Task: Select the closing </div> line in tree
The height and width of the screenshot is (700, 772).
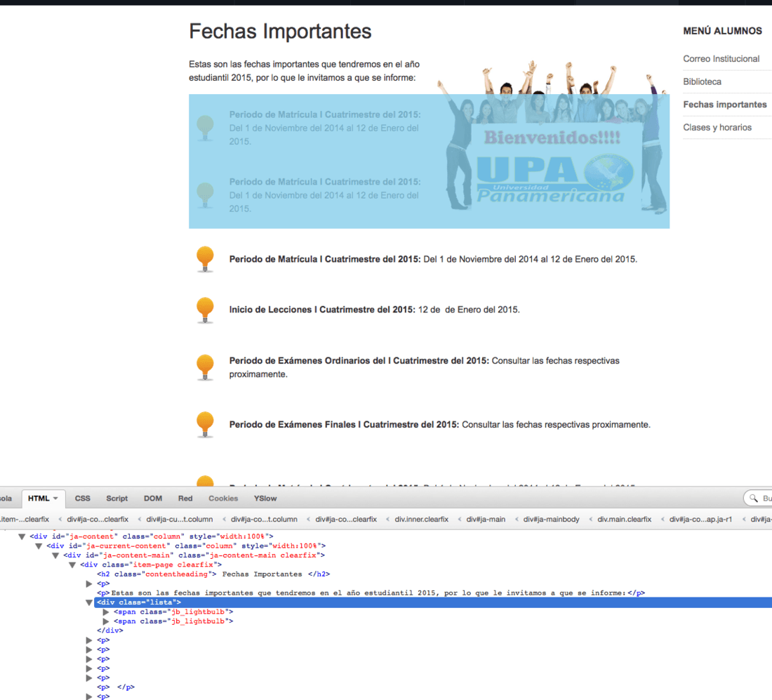Action: click(109, 630)
